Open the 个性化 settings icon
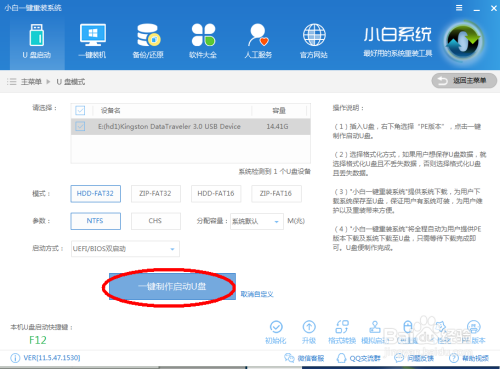500x369 pixels. pos(441,327)
